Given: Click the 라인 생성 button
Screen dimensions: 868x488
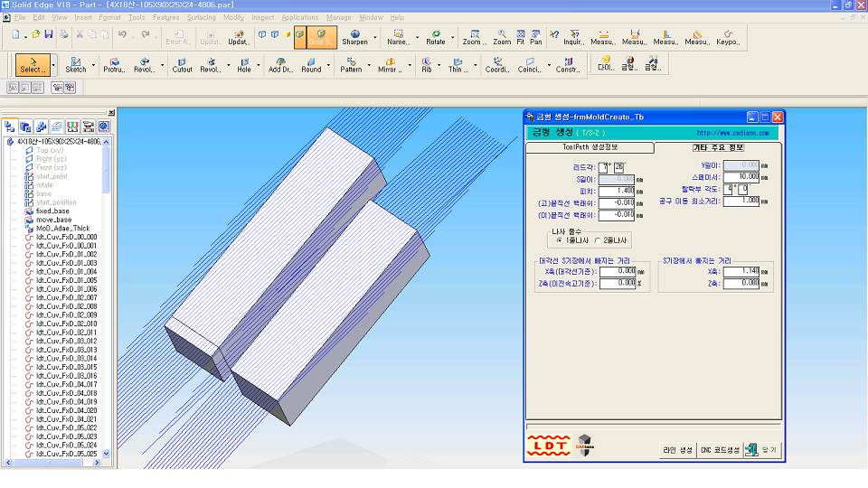Looking at the screenshot, I should (x=677, y=450).
